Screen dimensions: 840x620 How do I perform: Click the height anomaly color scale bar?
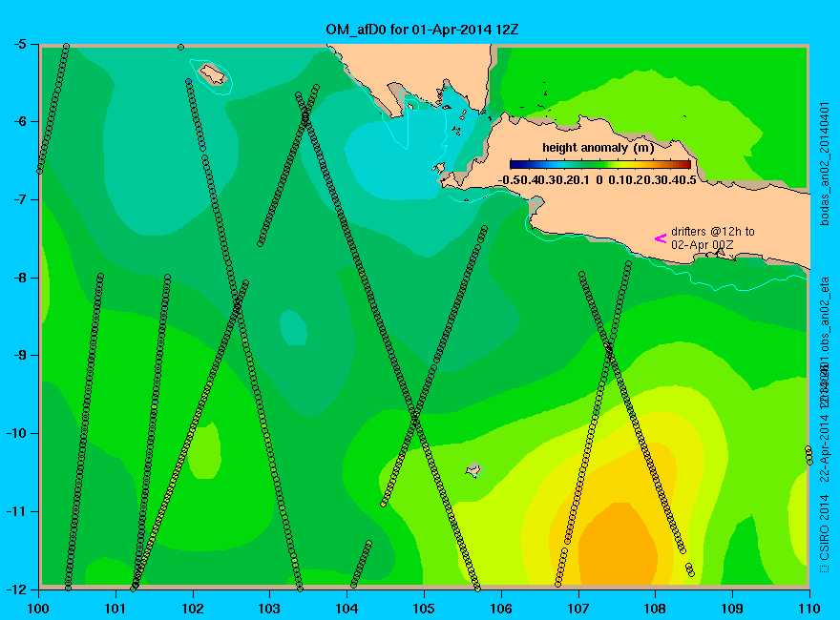[x=600, y=164]
